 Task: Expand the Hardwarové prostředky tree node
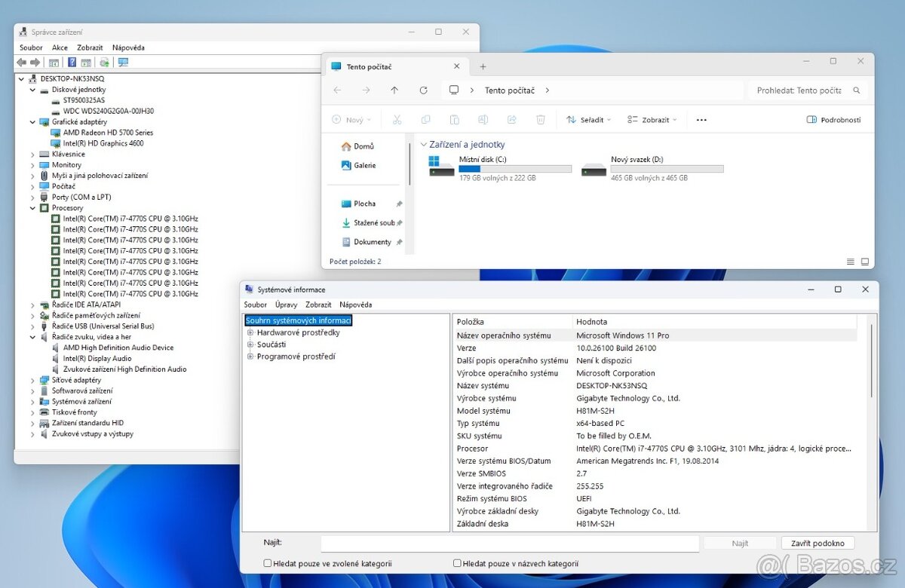249,332
